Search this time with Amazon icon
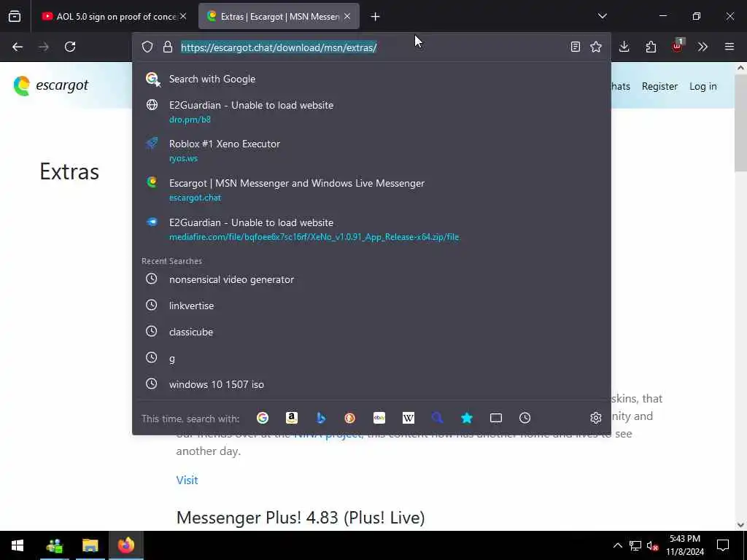This screenshot has width=747, height=560. [x=292, y=418]
